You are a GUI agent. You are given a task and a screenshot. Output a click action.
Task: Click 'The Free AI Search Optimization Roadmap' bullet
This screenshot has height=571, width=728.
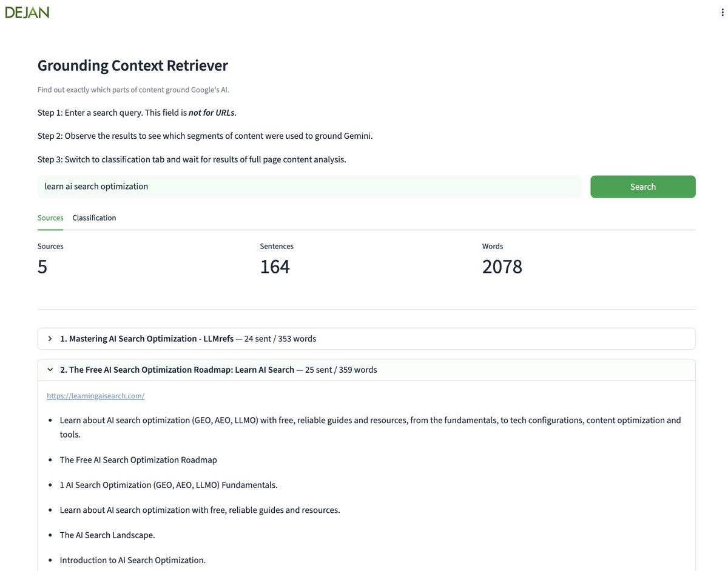click(x=138, y=460)
